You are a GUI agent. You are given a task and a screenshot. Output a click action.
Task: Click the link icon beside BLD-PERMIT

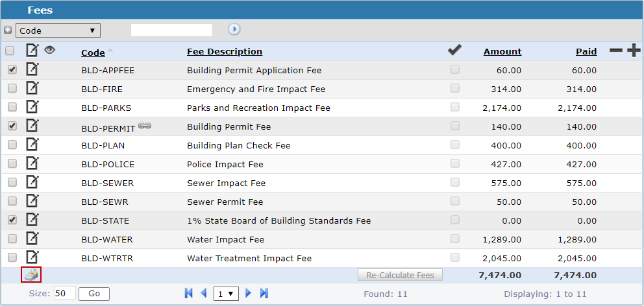(x=145, y=126)
